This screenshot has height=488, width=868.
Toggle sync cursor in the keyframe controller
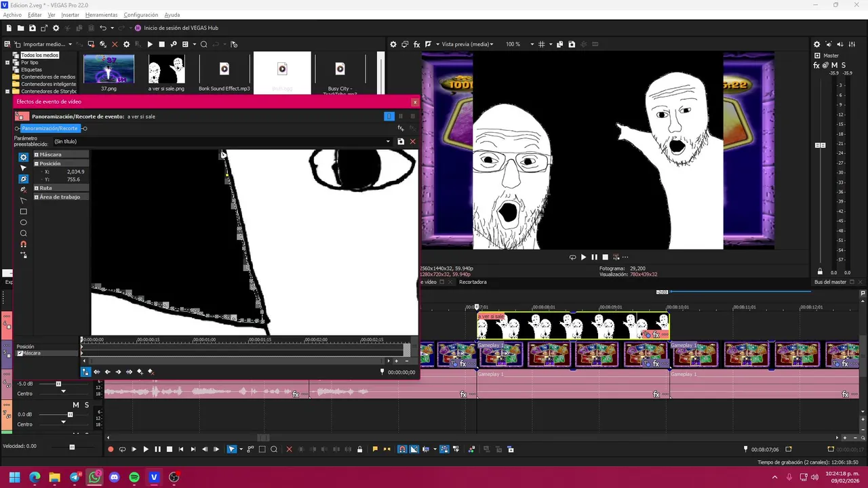[x=85, y=371]
